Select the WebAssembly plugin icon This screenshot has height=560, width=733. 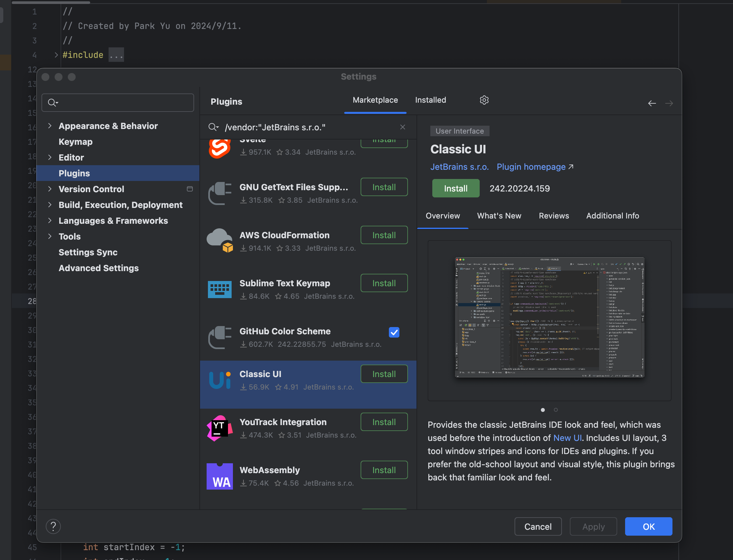pos(219,476)
